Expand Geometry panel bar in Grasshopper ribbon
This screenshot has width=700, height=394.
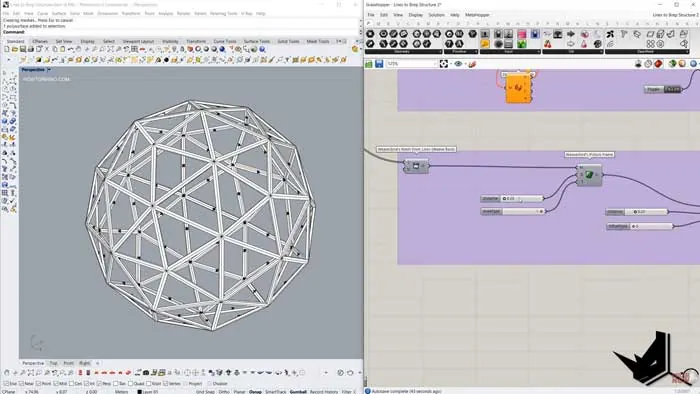click(404, 52)
